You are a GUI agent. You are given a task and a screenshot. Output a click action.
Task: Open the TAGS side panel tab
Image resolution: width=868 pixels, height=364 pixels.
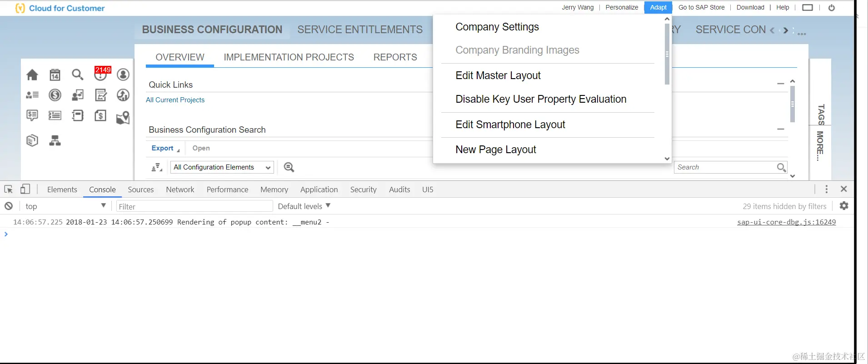821,115
